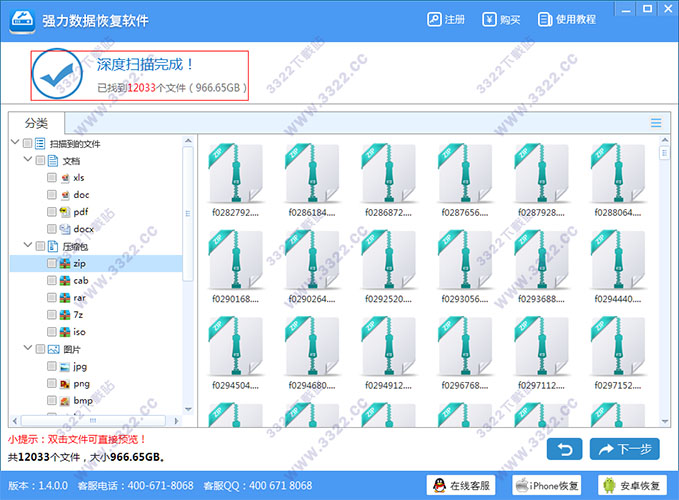Click the doc file type icon

65,195
